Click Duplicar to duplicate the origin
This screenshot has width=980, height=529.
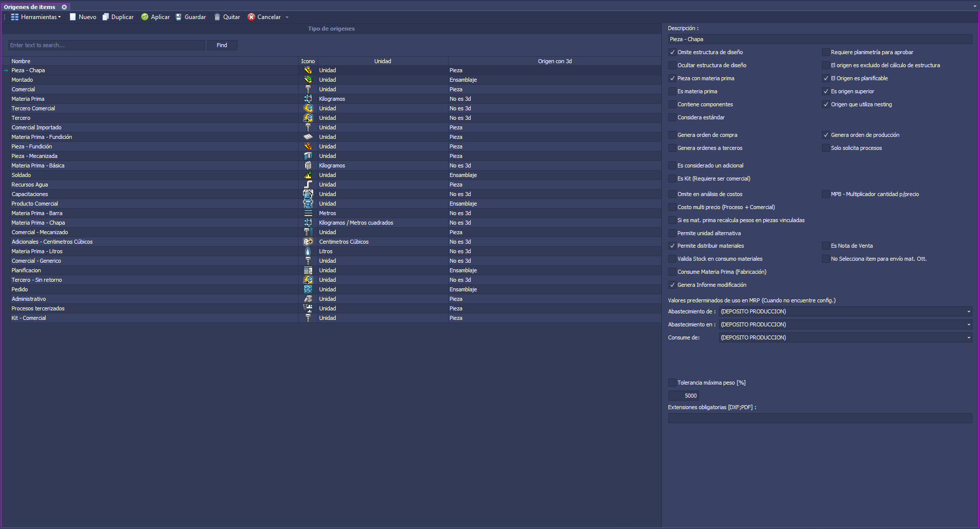click(x=118, y=17)
